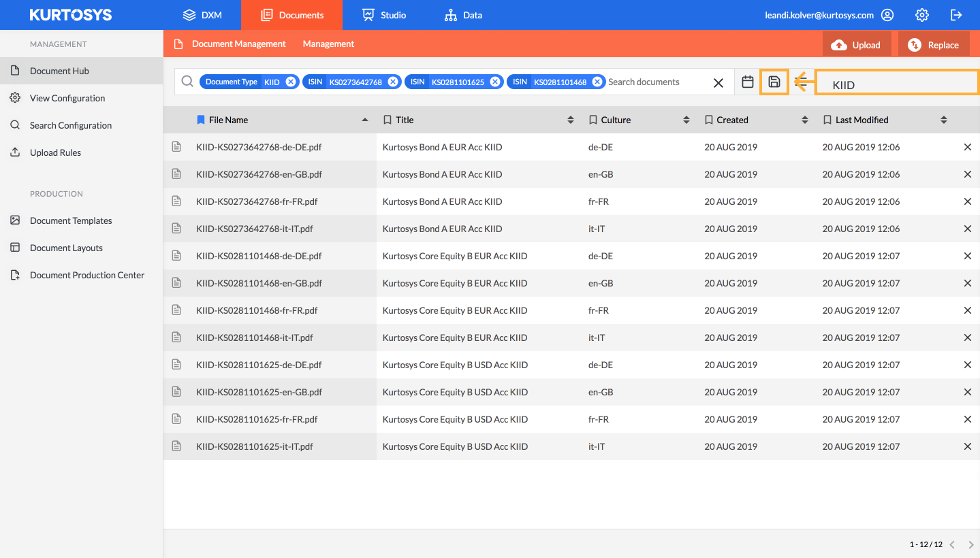Switch to the Documents tab
Viewport: 980px width, 558px height.
point(292,15)
